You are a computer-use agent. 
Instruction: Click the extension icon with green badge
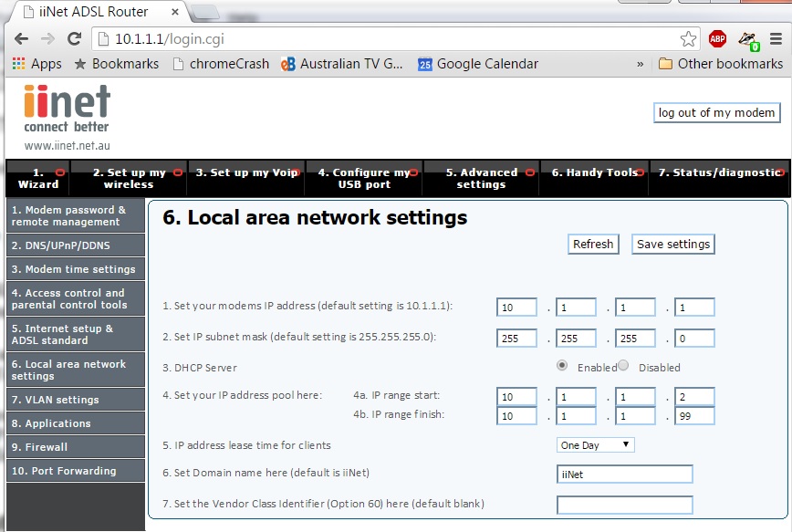click(748, 40)
